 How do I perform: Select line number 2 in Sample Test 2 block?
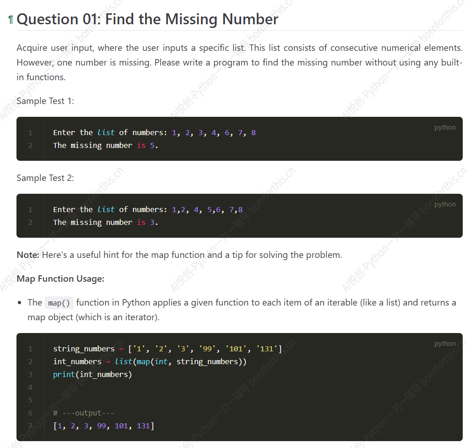(30, 222)
